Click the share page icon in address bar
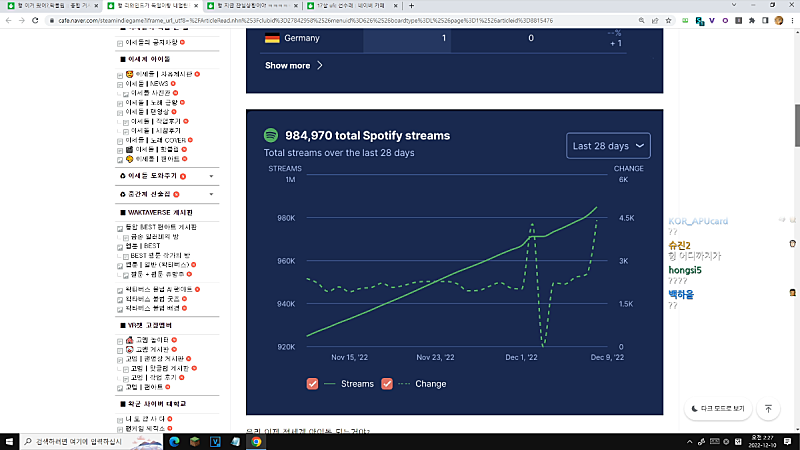 655,20
